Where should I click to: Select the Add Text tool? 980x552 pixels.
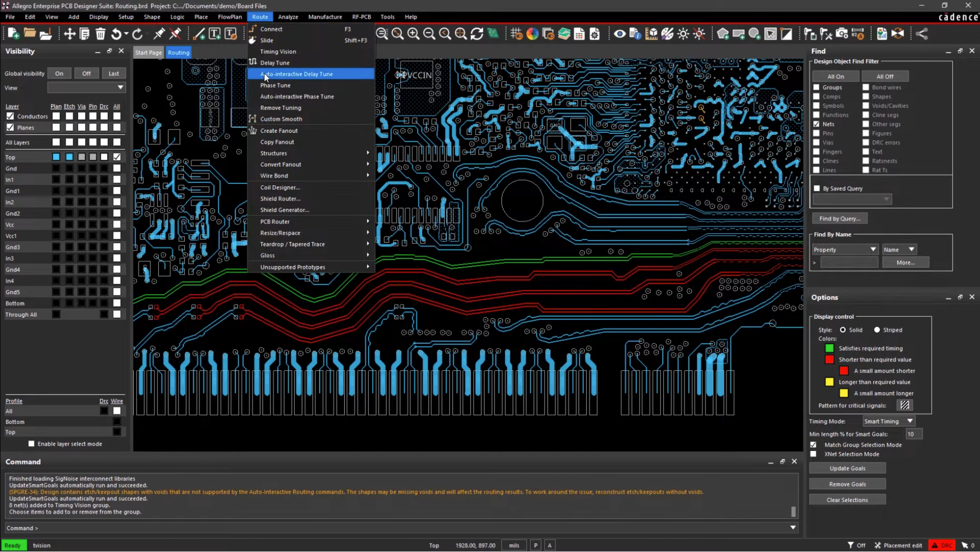(x=215, y=34)
